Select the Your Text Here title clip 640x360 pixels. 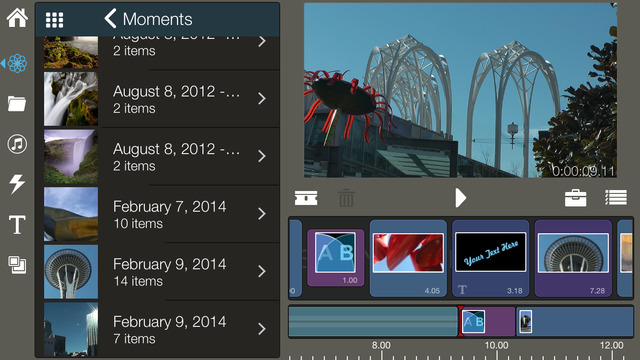click(491, 258)
